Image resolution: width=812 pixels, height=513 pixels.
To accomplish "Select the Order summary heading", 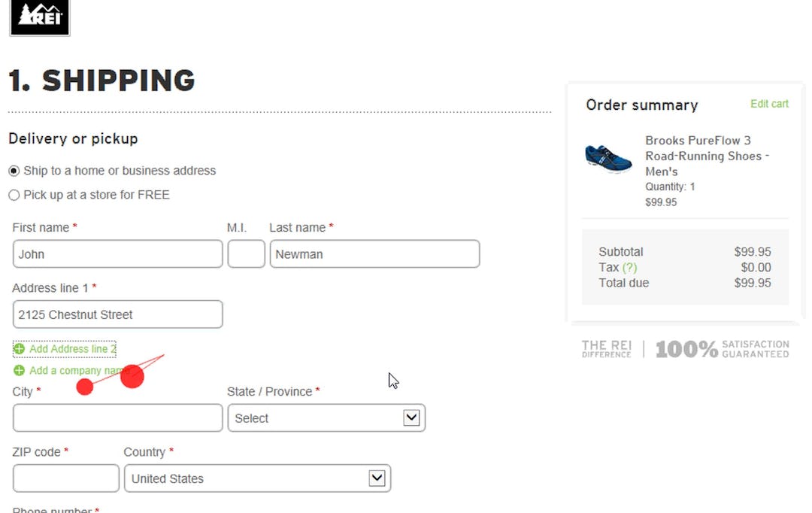I will [641, 105].
